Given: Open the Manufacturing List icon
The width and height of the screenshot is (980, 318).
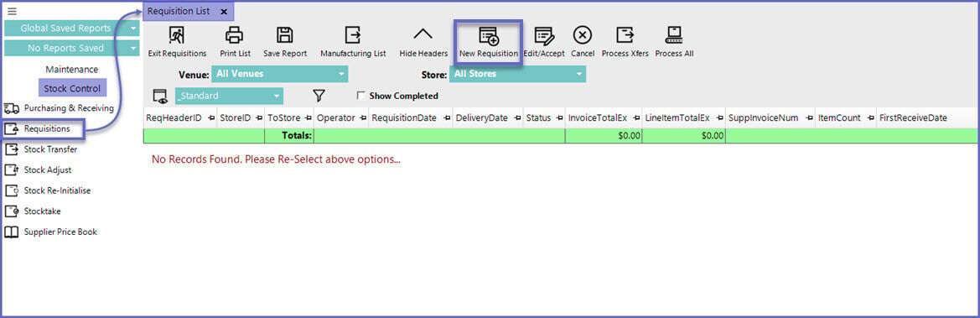Looking at the screenshot, I should [x=352, y=35].
